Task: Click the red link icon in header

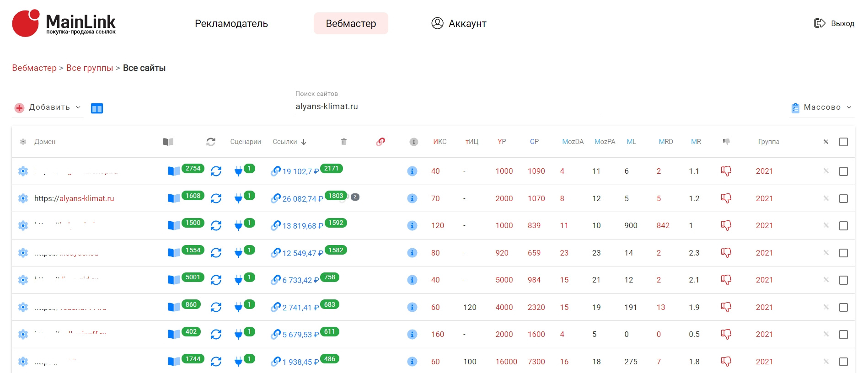Action: click(x=380, y=142)
